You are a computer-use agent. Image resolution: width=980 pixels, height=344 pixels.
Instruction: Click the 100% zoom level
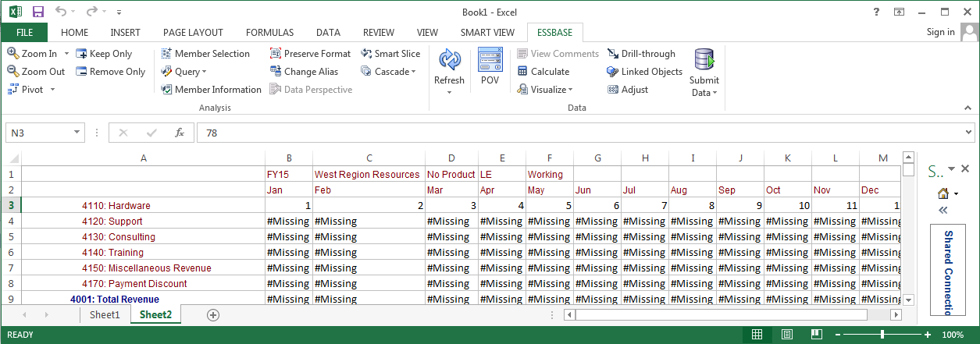(x=953, y=335)
